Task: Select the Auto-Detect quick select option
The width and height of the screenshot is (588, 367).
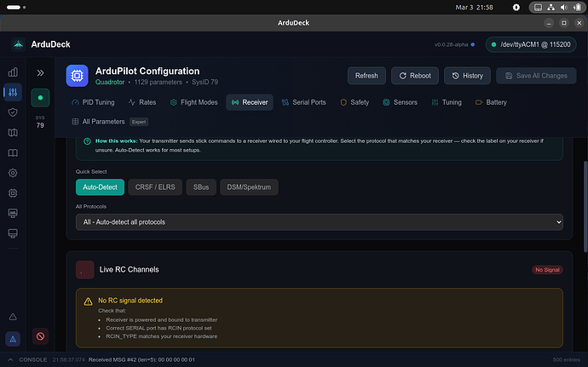Action: pyautogui.click(x=100, y=186)
